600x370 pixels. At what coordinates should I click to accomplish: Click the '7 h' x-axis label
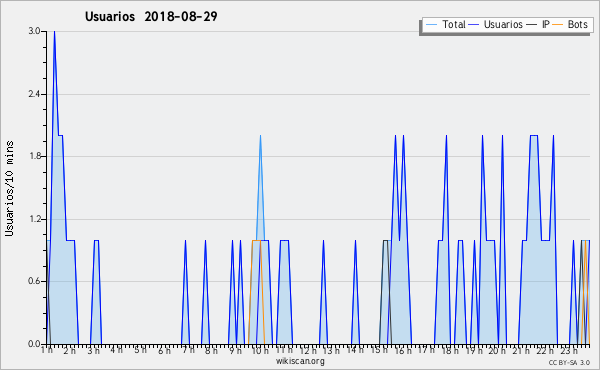pos(188,350)
